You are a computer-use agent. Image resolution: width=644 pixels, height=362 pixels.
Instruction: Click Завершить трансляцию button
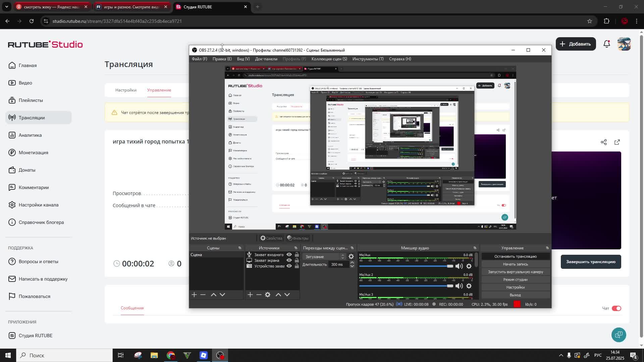click(x=591, y=262)
